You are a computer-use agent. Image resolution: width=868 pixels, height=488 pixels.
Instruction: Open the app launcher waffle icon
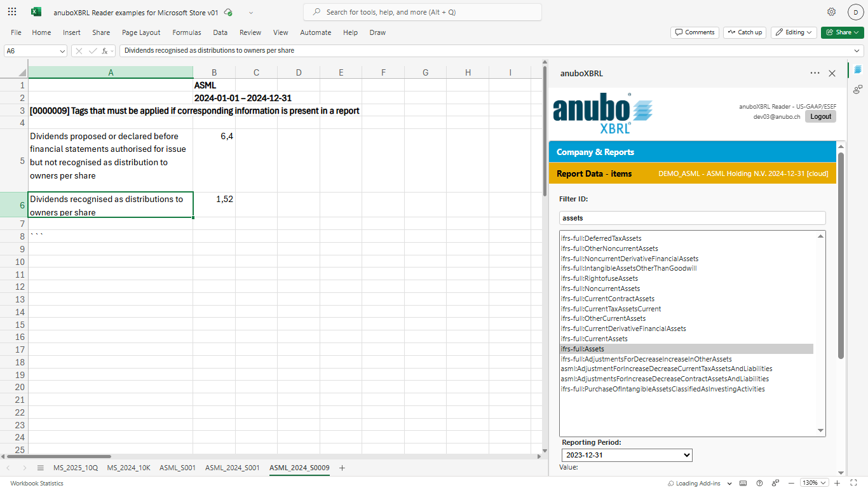pos(12,12)
